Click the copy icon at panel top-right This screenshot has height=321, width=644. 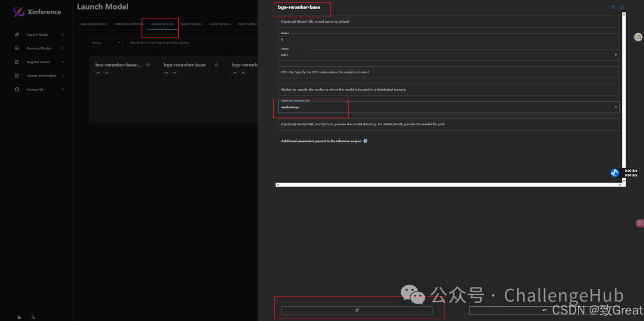coord(622,7)
